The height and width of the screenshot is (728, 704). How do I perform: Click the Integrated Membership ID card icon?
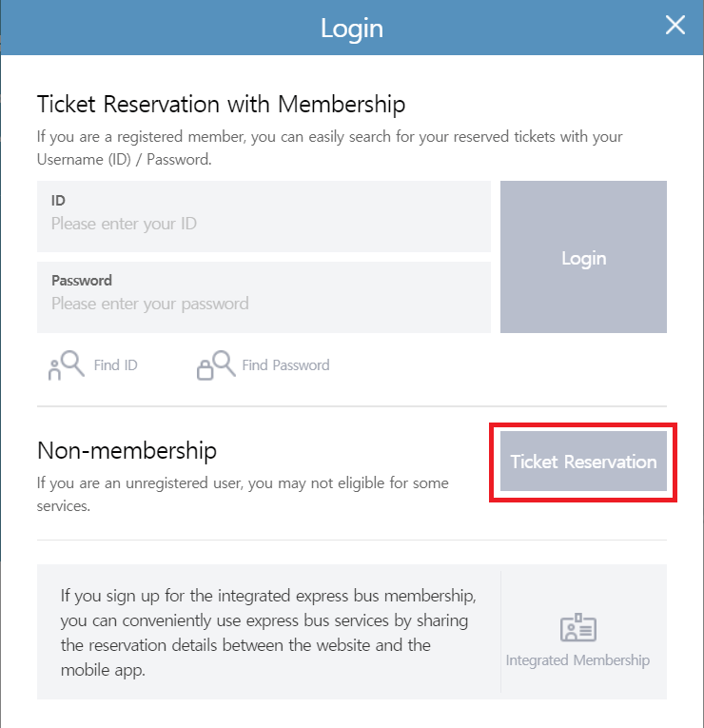pyautogui.click(x=577, y=628)
